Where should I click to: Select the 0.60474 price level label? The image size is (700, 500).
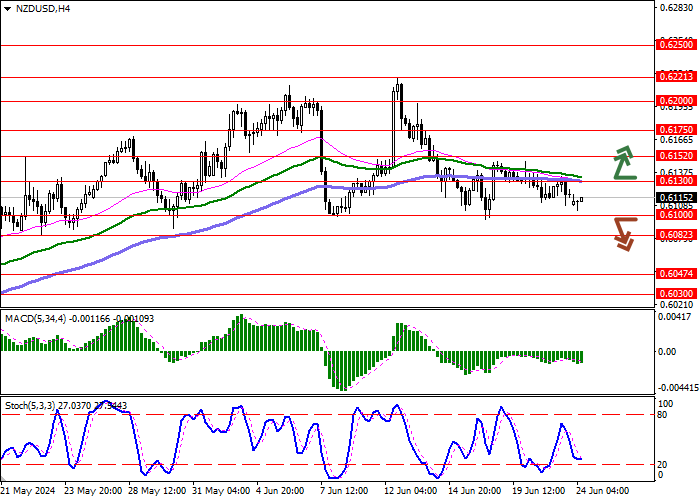[x=677, y=274]
